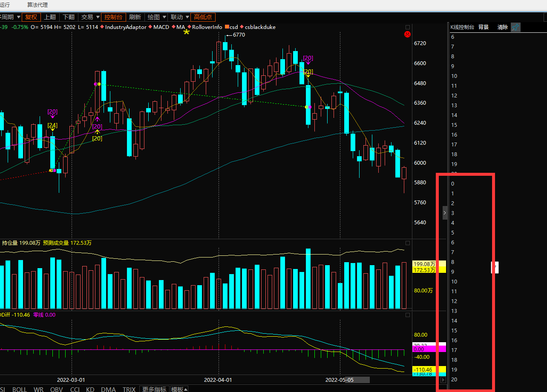
Task: Click the red diamond before MACD
Action: click(x=150, y=27)
